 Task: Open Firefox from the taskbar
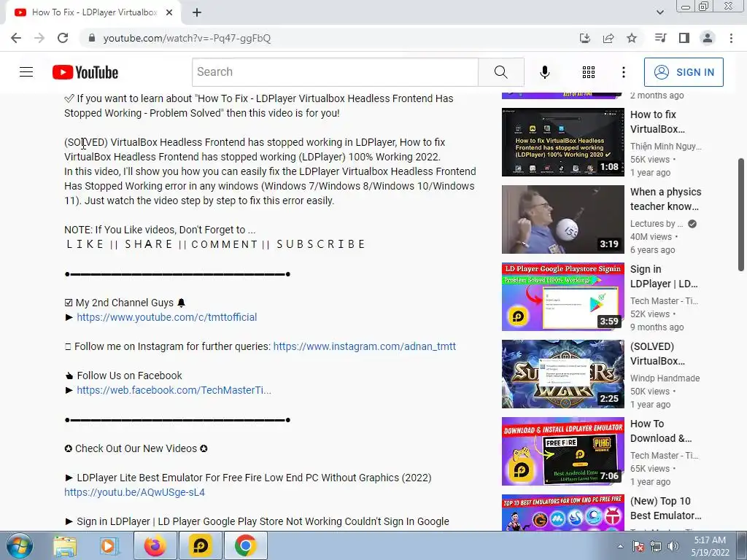(155, 545)
